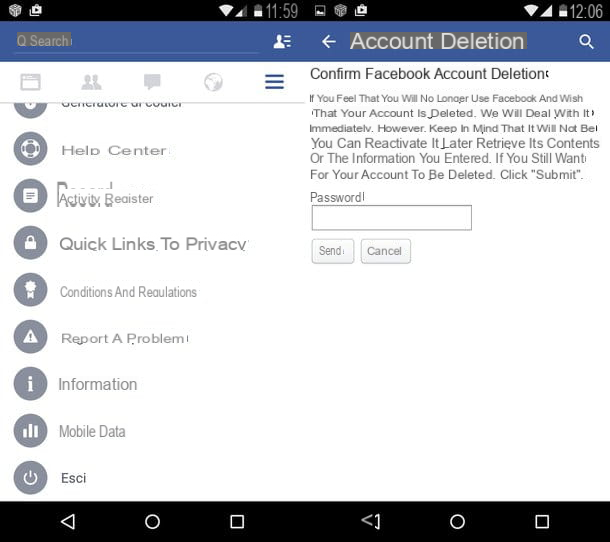Tap the padlock privacy icon

pos(30,242)
